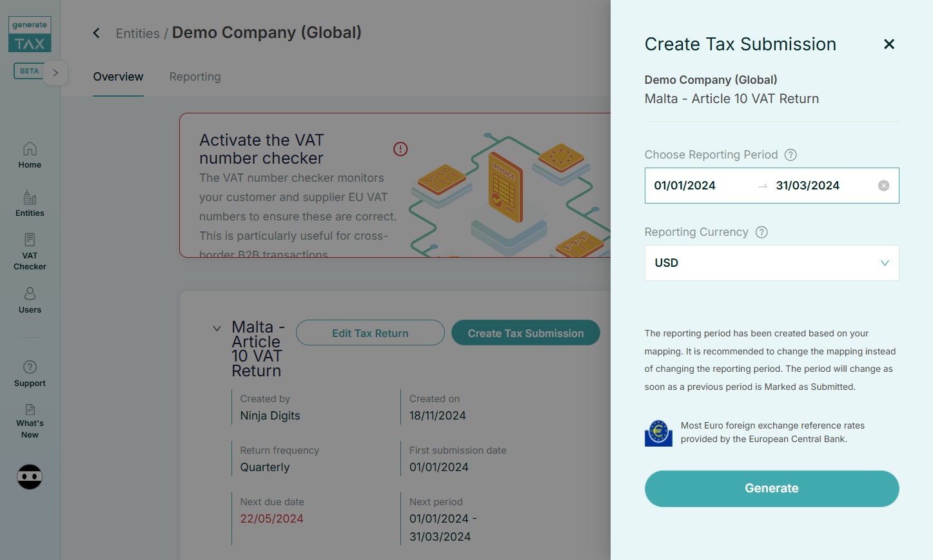
Task: Open Users in the sidebar
Action: tap(30, 300)
